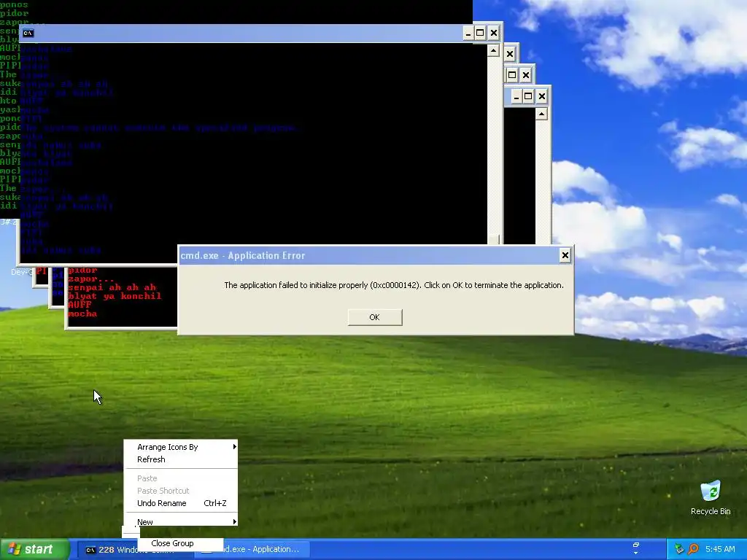Maximize the front command prompt window
Screen dimensions: 747x560
480,34
